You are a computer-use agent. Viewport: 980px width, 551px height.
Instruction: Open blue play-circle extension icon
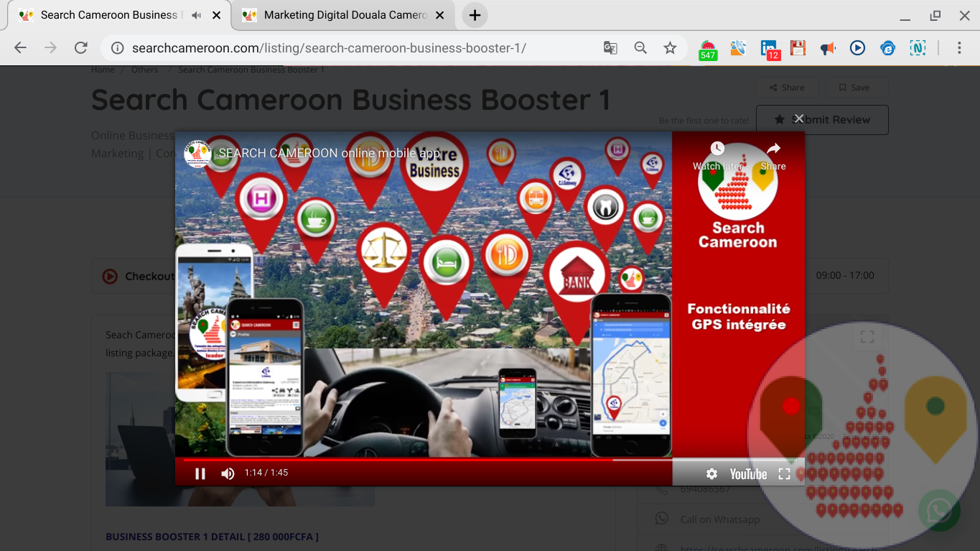(857, 48)
